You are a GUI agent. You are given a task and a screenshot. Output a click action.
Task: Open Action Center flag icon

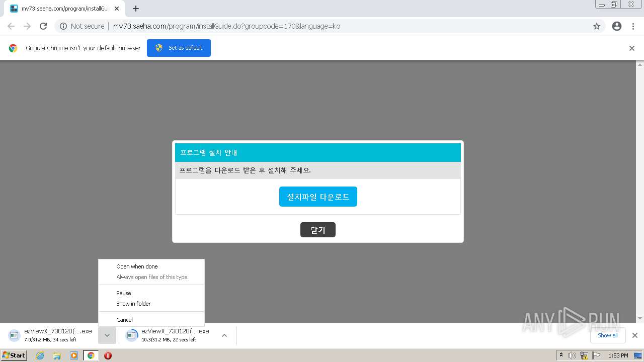coord(596,355)
